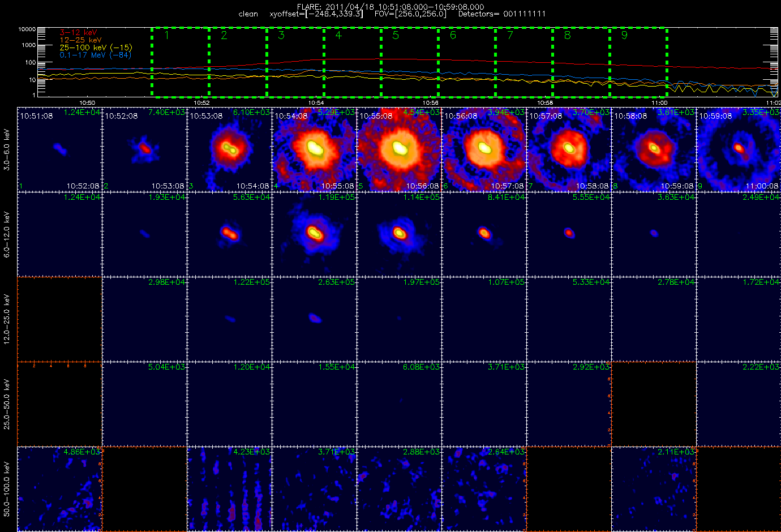The height and width of the screenshot is (532, 781).
Task: Open the 50.0-100.0 keV panel labeled 4.86E+03
Action: point(59,488)
